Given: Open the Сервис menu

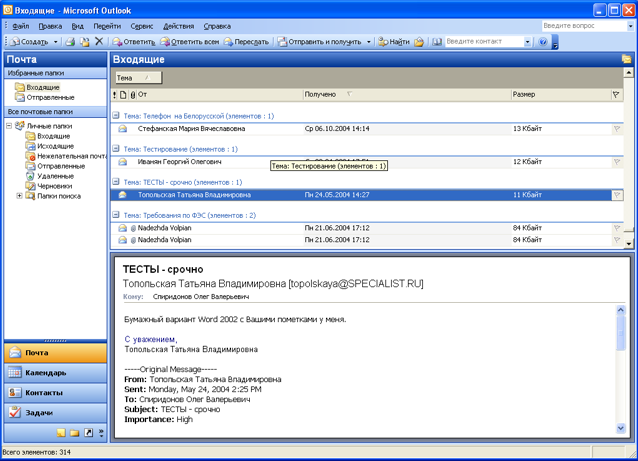Looking at the screenshot, I should pos(142,26).
